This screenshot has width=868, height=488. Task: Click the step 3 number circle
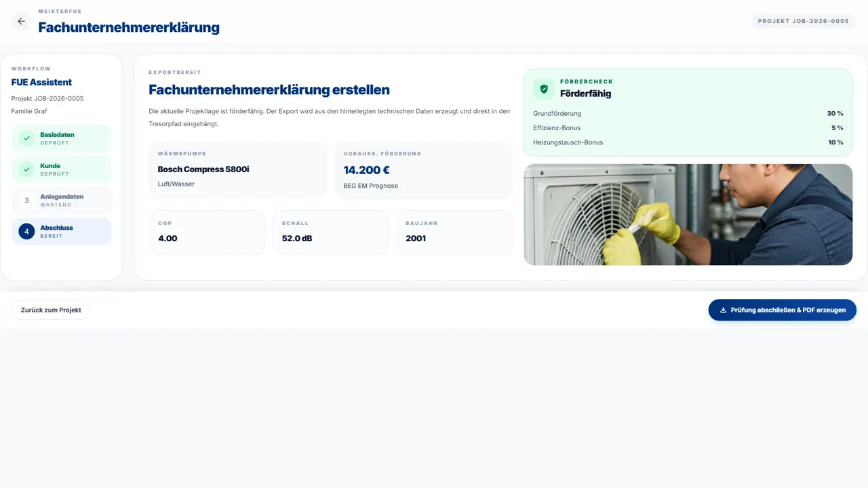tap(26, 201)
